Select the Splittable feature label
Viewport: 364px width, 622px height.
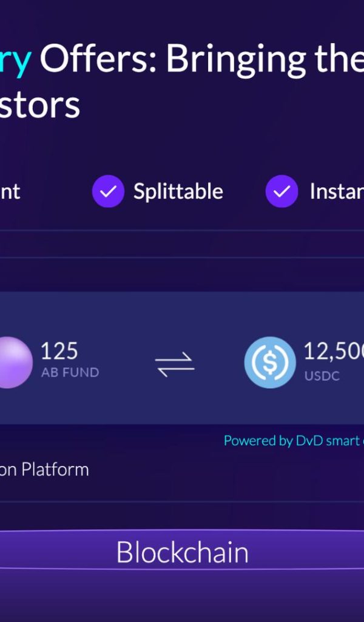[178, 191]
